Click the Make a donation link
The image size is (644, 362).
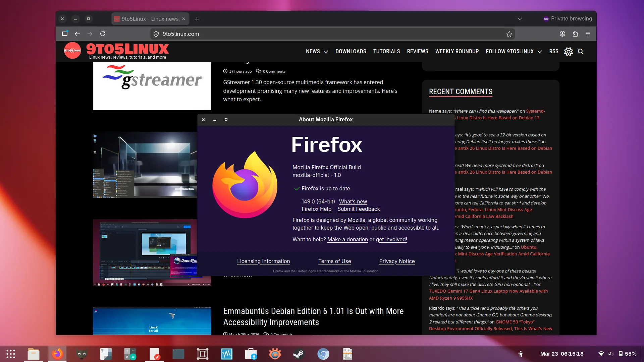point(347,239)
